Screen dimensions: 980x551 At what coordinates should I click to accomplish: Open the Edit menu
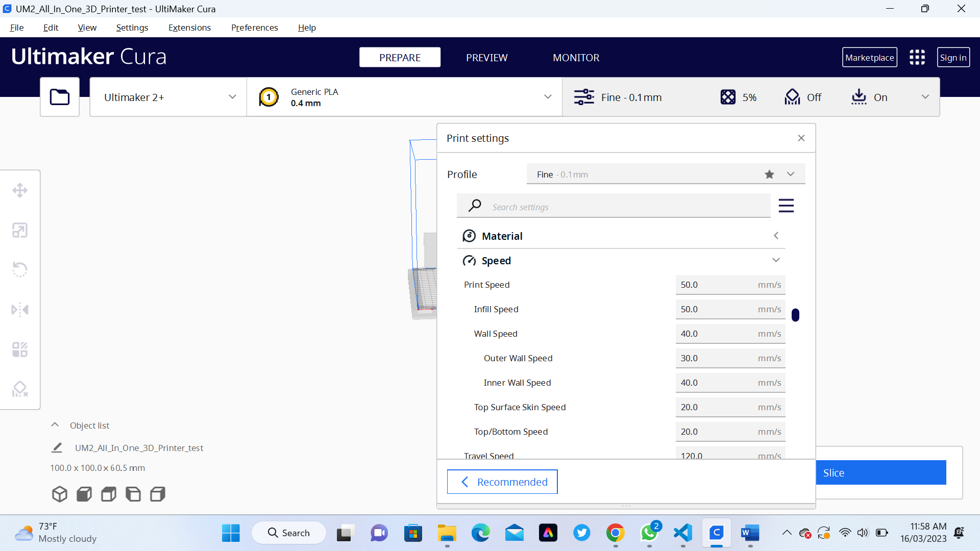coord(51,28)
